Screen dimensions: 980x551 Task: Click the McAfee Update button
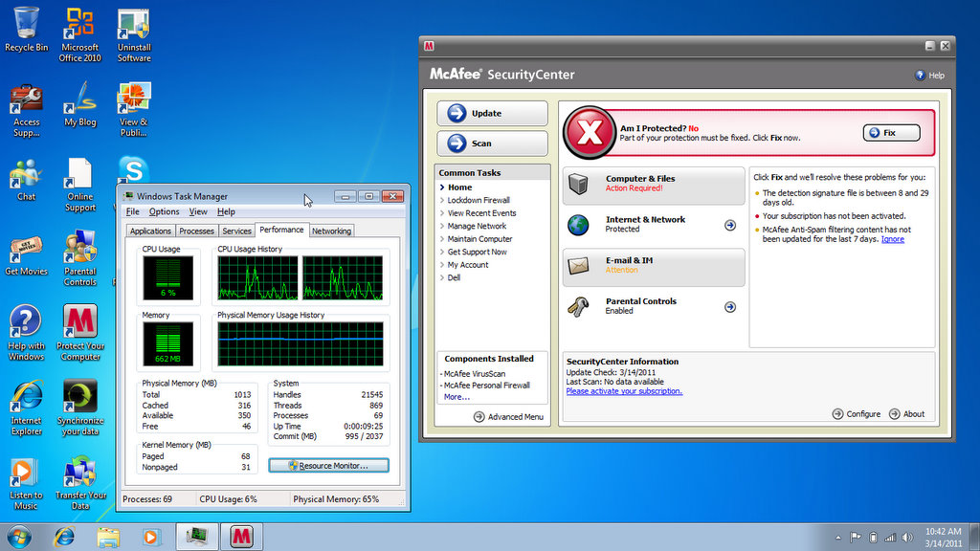[x=493, y=113]
